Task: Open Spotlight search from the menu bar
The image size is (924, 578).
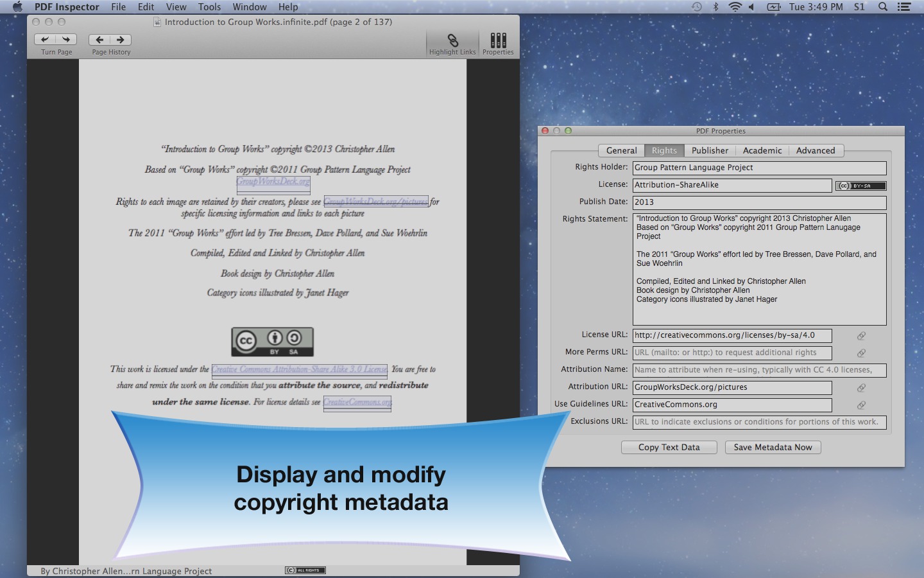Action: coord(883,7)
